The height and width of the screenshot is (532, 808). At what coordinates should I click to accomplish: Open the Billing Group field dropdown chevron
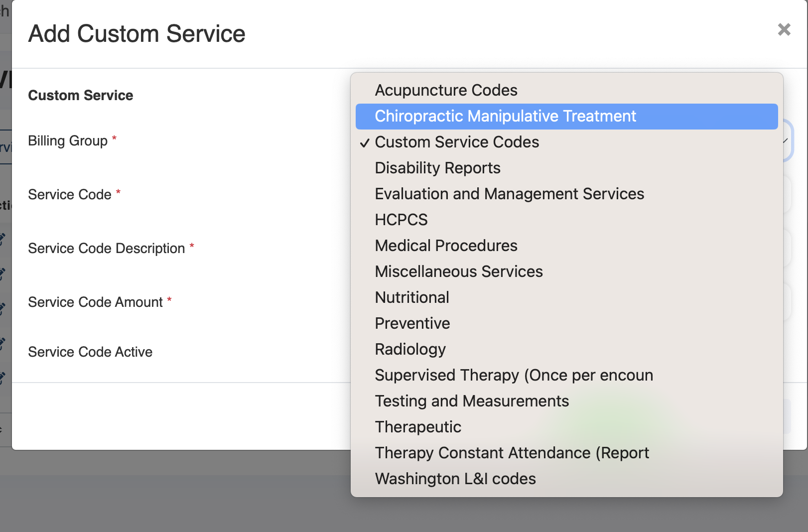[785, 141]
